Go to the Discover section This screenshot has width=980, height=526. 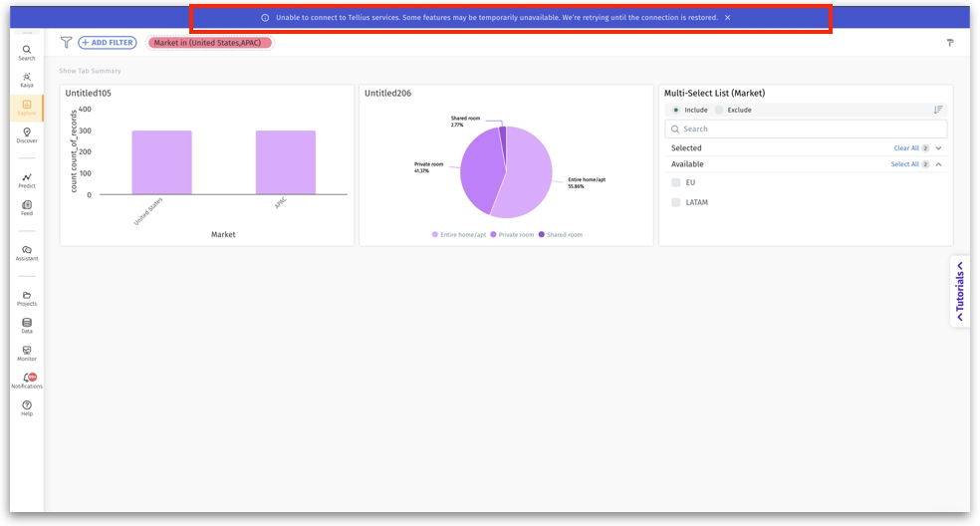click(x=27, y=134)
